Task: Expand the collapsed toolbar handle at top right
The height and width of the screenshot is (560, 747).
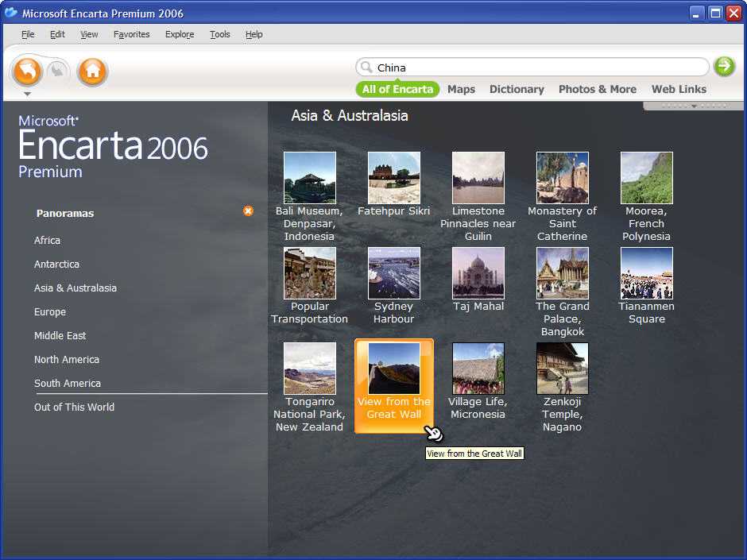Action: [x=694, y=106]
